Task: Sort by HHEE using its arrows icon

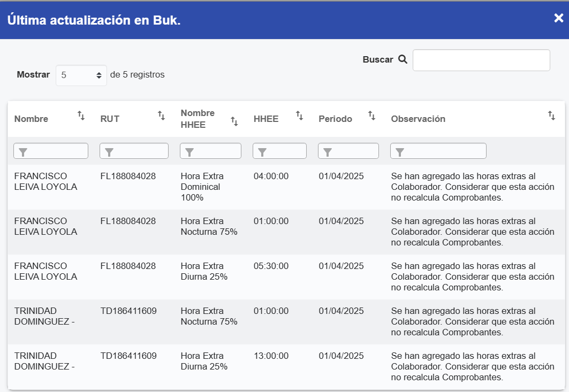Action: pyautogui.click(x=300, y=116)
